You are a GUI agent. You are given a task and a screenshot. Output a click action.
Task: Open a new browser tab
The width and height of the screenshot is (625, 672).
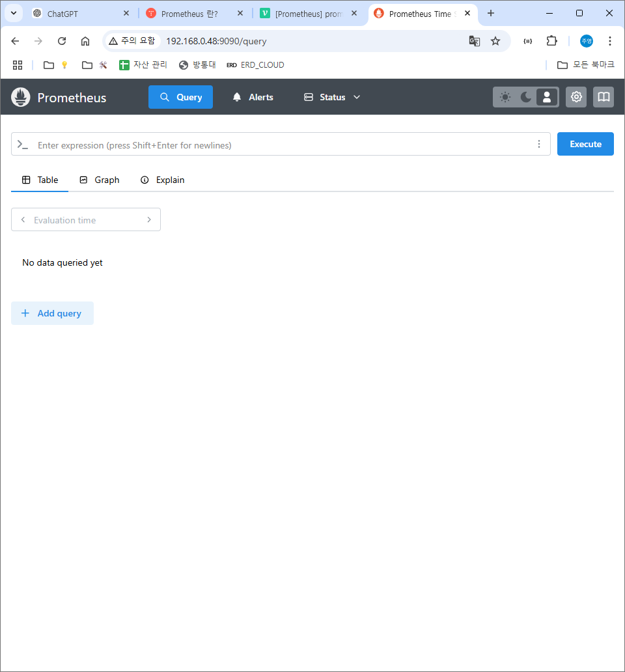491,13
